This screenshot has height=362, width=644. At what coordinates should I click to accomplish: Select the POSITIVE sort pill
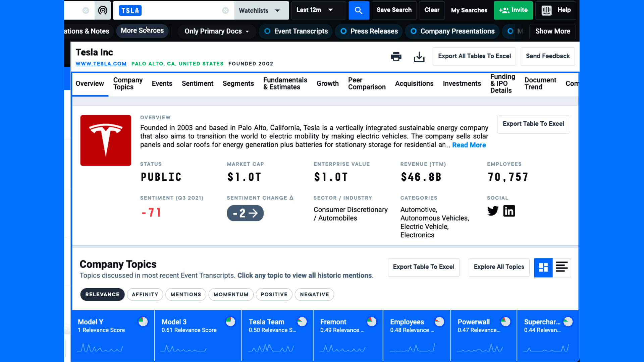pos(274,295)
